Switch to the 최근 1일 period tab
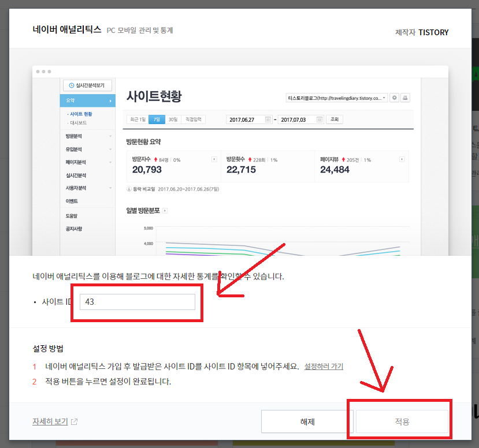This screenshot has width=479, height=448. [138, 120]
